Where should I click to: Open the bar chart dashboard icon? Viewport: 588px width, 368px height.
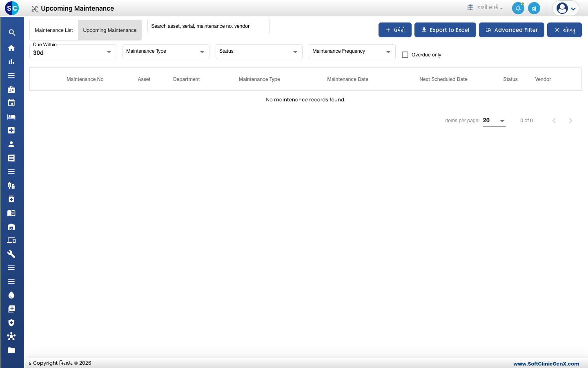coord(11,62)
